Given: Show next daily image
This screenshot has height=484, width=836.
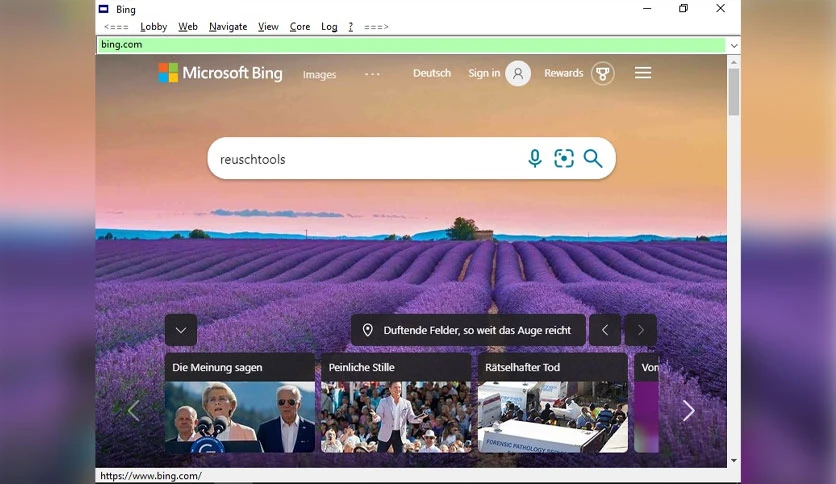Looking at the screenshot, I should pyautogui.click(x=640, y=330).
